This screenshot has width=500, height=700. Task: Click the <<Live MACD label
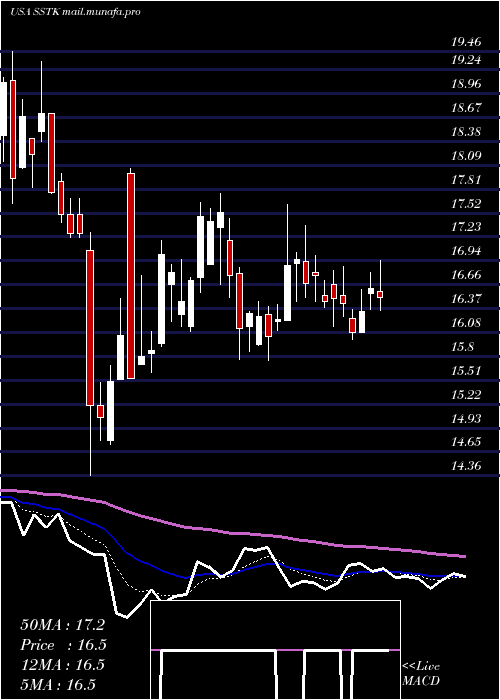(x=421, y=674)
